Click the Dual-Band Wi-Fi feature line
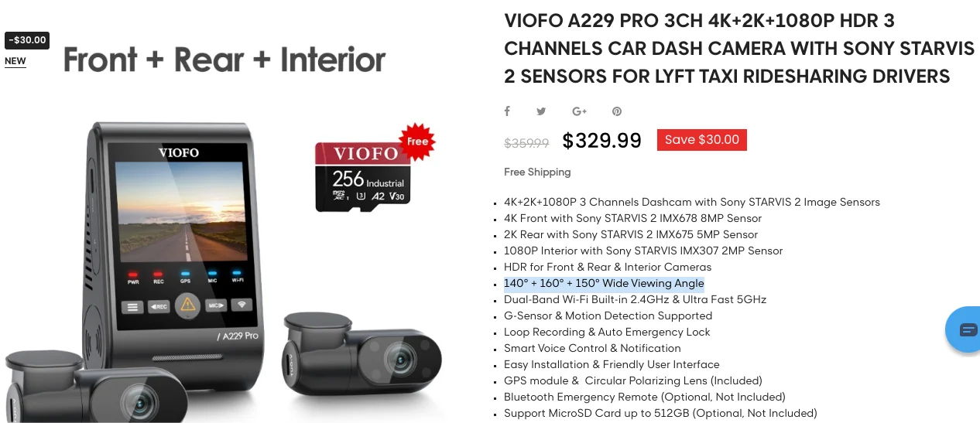The image size is (980, 423). 635,300
